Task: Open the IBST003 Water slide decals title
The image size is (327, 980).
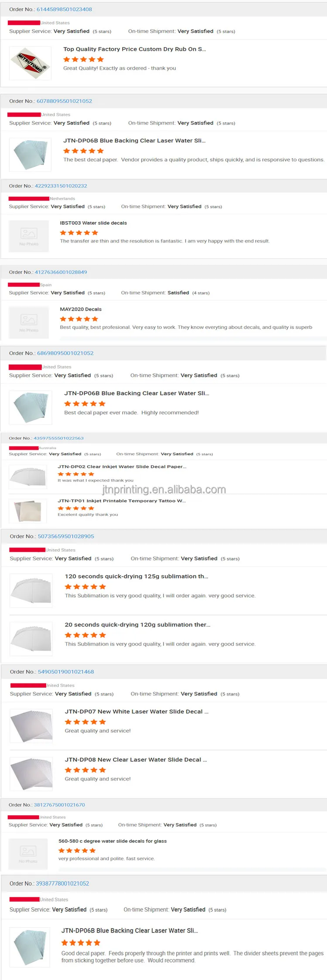Action: [93, 223]
